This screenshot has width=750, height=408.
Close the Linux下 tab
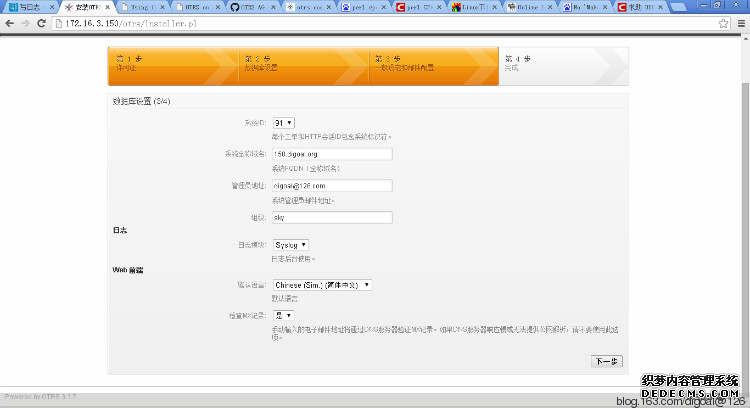pos(495,7)
